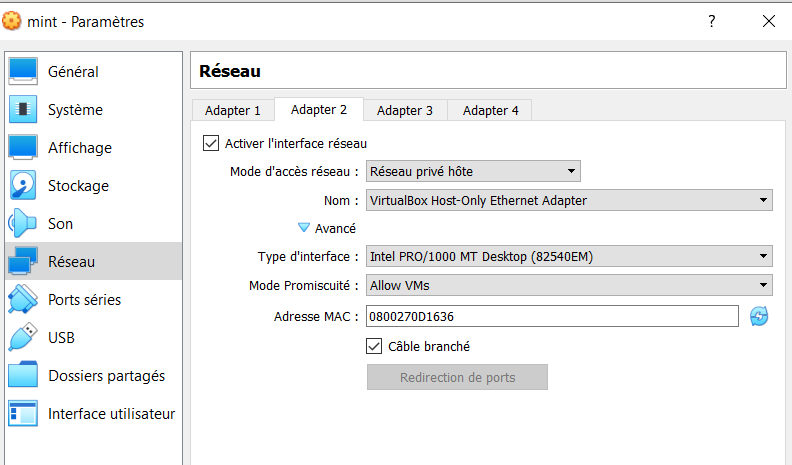Open the Mode d'accès réseau dropdown

tap(472, 172)
